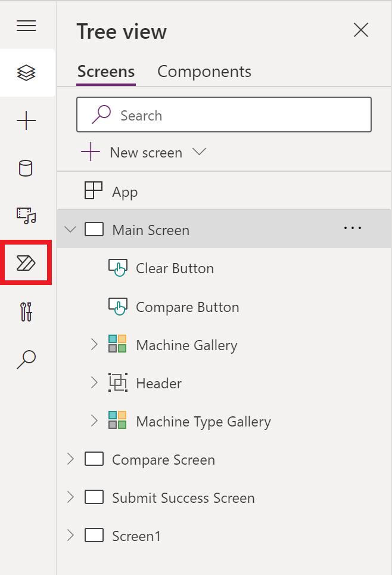Switch to the Components tab

point(204,72)
